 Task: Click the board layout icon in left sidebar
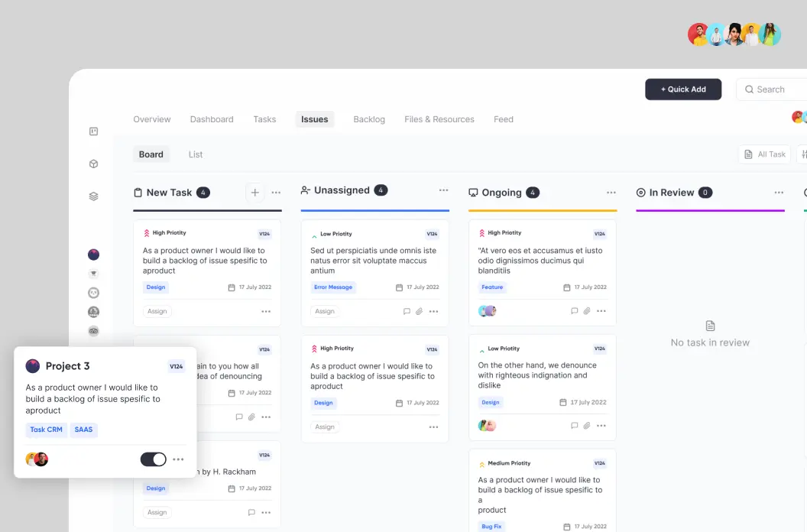(x=93, y=131)
